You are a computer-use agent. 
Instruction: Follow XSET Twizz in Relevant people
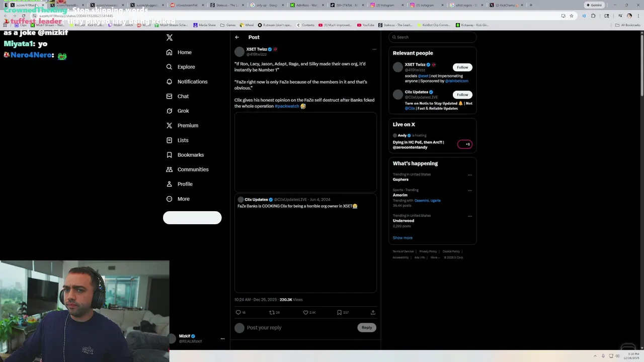pos(462,67)
